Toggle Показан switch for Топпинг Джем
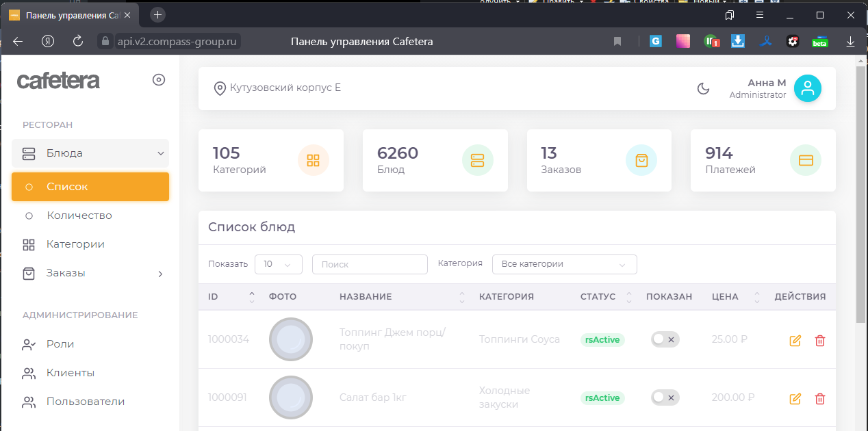Viewport: 868px width, 431px height. (x=665, y=339)
